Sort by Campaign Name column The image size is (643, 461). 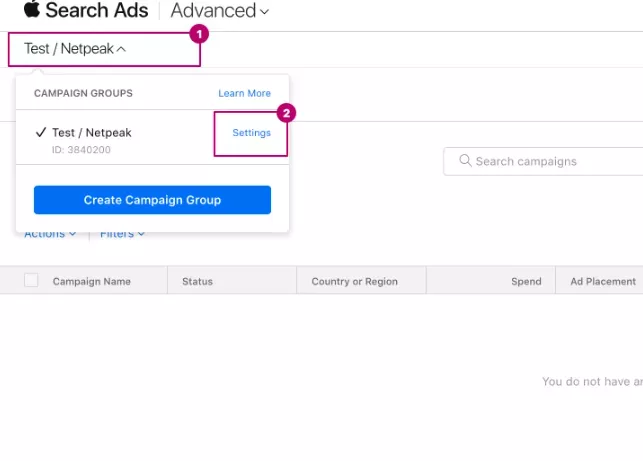coord(92,281)
